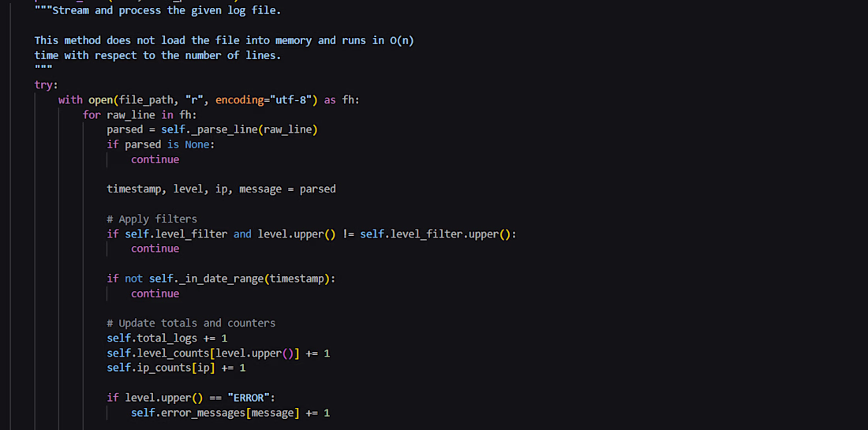Image resolution: width=868 pixels, height=430 pixels.
Task: Click continue below the parsed None check
Action: (x=155, y=159)
